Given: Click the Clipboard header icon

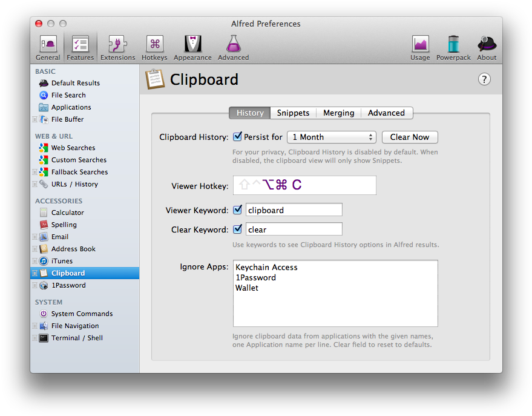Looking at the screenshot, I should point(155,79).
